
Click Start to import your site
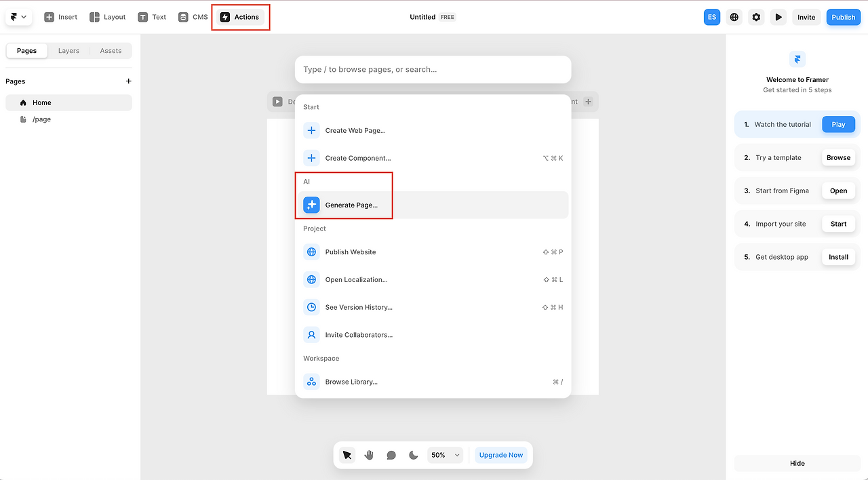pyautogui.click(x=839, y=224)
